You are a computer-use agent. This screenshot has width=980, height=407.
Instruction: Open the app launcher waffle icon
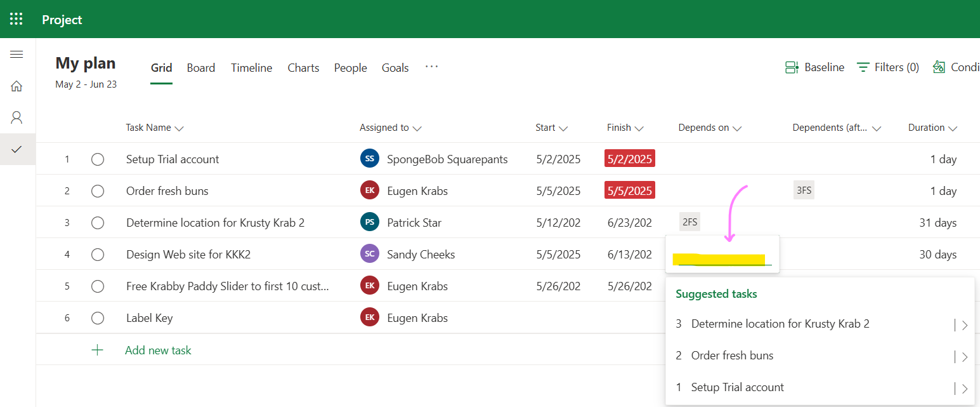coord(16,19)
